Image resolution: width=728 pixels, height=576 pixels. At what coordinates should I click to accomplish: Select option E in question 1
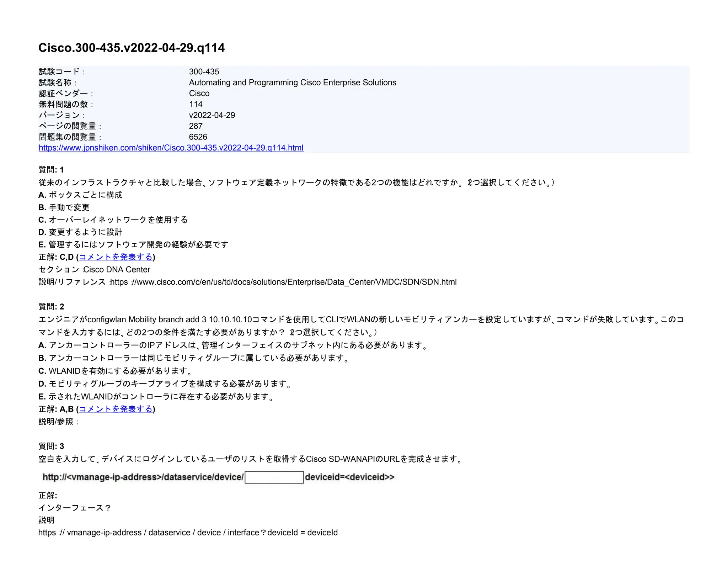pos(133,244)
